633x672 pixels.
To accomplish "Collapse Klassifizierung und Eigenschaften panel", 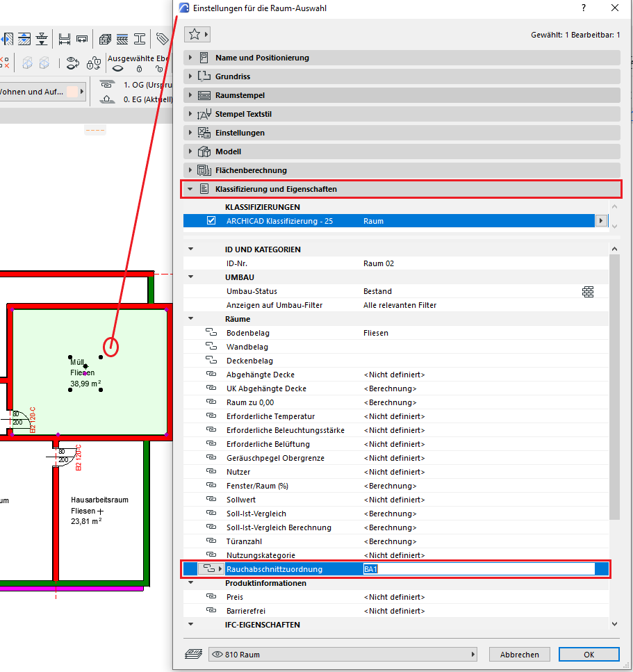I will 190,189.
